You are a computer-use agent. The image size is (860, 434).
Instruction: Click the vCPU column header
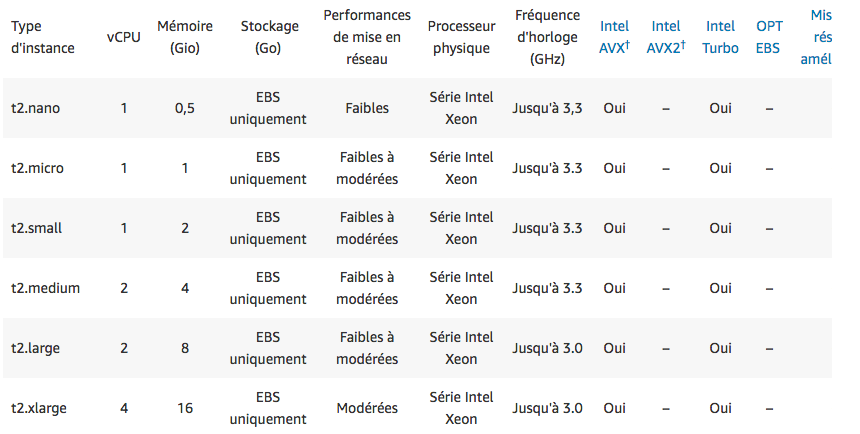tap(124, 37)
